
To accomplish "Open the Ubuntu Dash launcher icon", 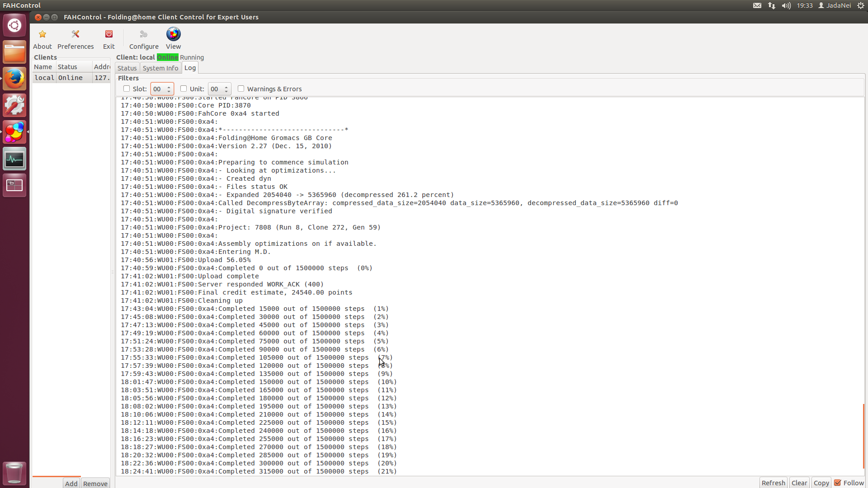I will [14, 25].
